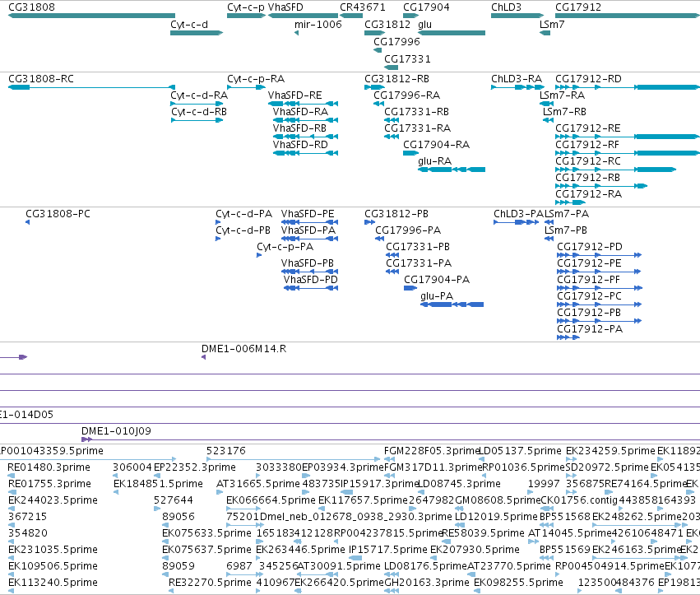The height and width of the screenshot is (595, 700).
Task: Click the CR43671 gene label
Action: point(363,7)
